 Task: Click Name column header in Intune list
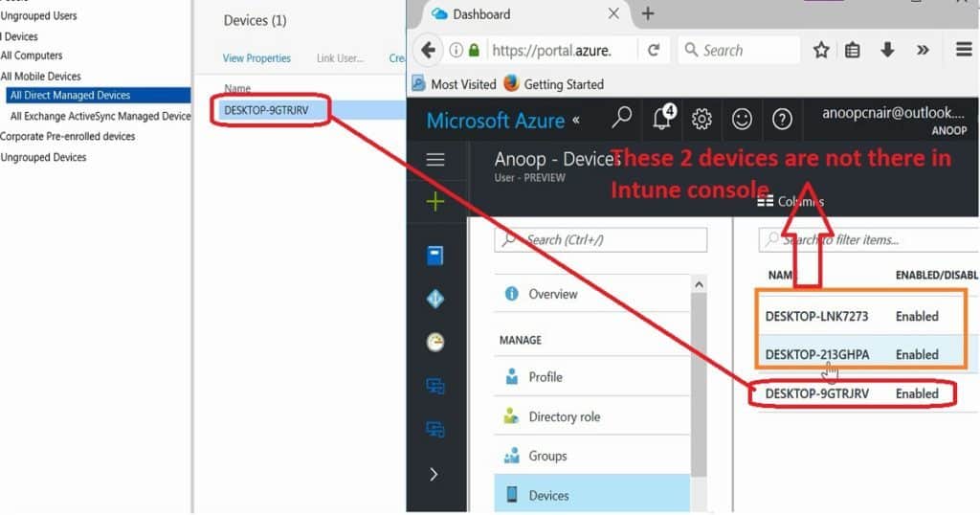pos(237,88)
